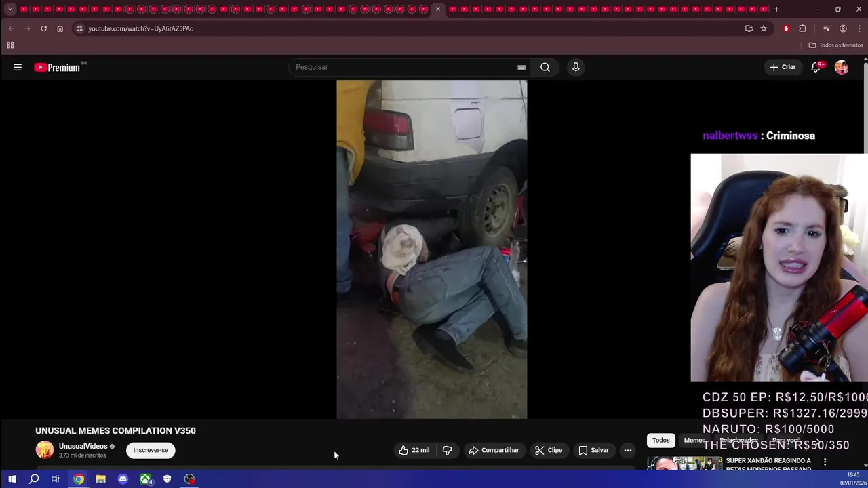Open the Windows Start menu
Screen dimensions: 868x488
12,479
